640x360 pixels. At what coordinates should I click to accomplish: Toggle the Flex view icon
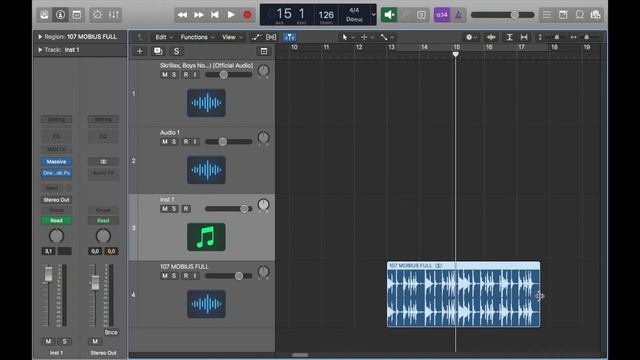pos(271,37)
